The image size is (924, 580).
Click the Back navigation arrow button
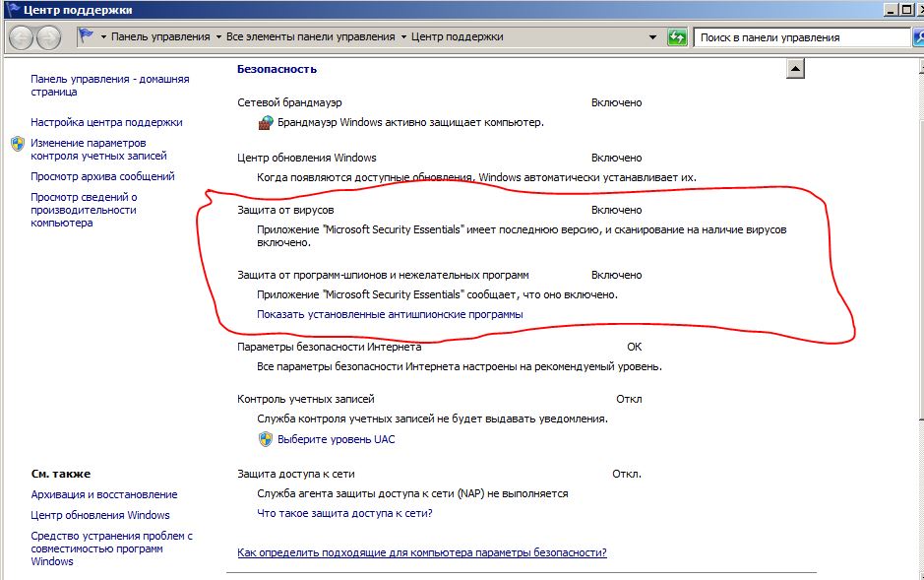(22, 37)
